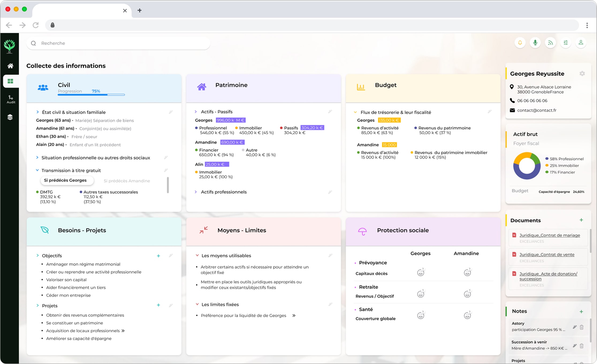Open the RSS feed icon

tap(550, 43)
